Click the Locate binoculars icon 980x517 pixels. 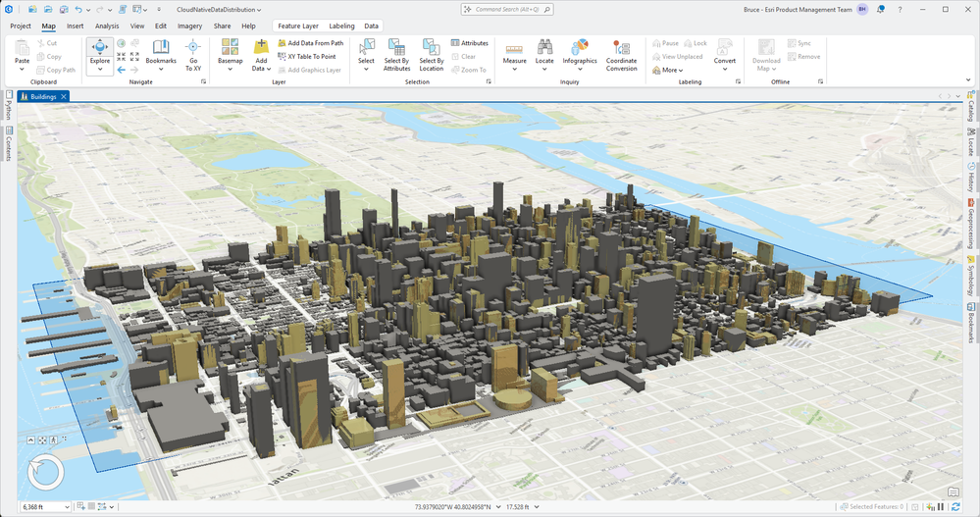(544, 47)
